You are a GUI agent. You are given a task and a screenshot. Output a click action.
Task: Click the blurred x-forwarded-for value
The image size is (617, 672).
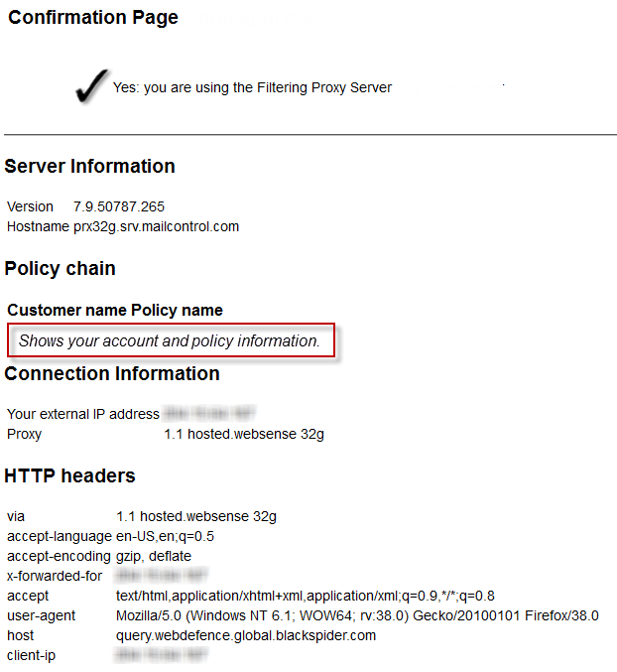[162, 576]
